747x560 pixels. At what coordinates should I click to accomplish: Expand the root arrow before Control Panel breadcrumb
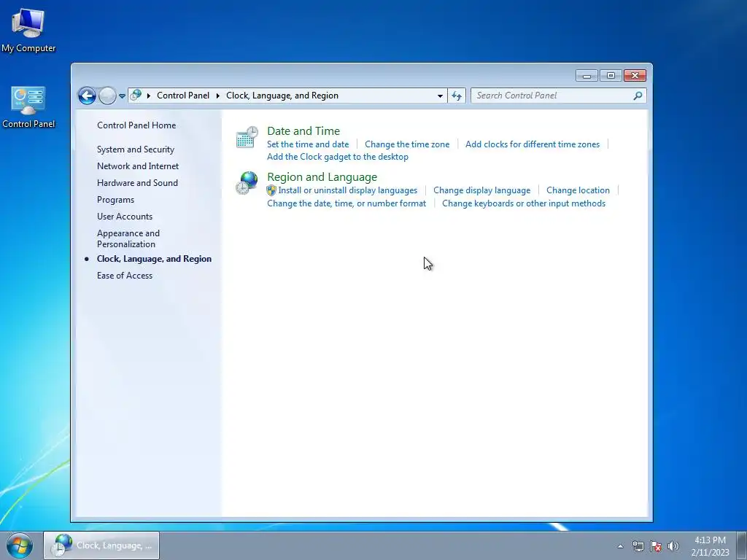149,96
